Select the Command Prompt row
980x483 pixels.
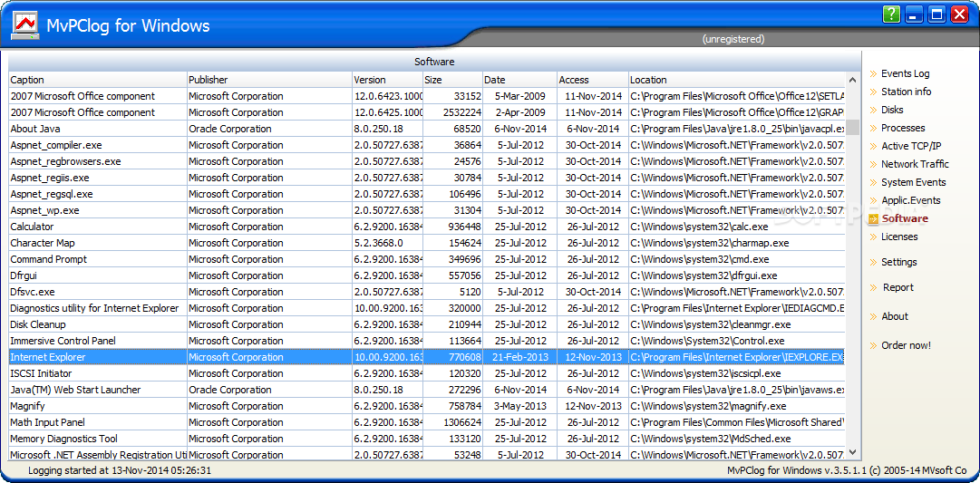coord(427,259)
